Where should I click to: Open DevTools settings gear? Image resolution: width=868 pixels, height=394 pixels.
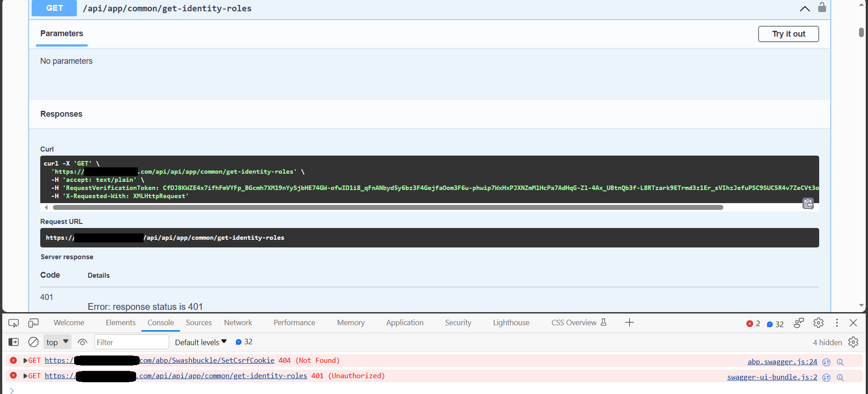[x=818, y=323]
